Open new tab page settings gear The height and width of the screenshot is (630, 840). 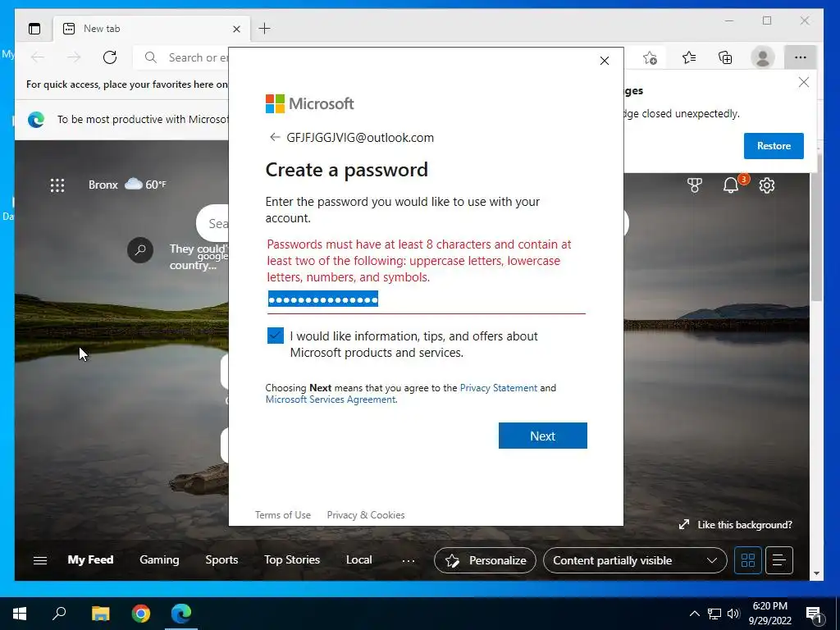point(767,185)
